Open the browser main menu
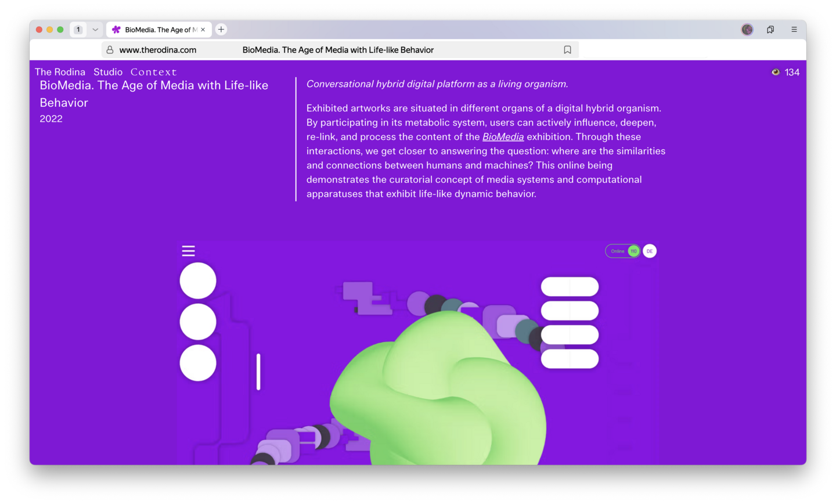836x504 pixels. coord(794,30)
